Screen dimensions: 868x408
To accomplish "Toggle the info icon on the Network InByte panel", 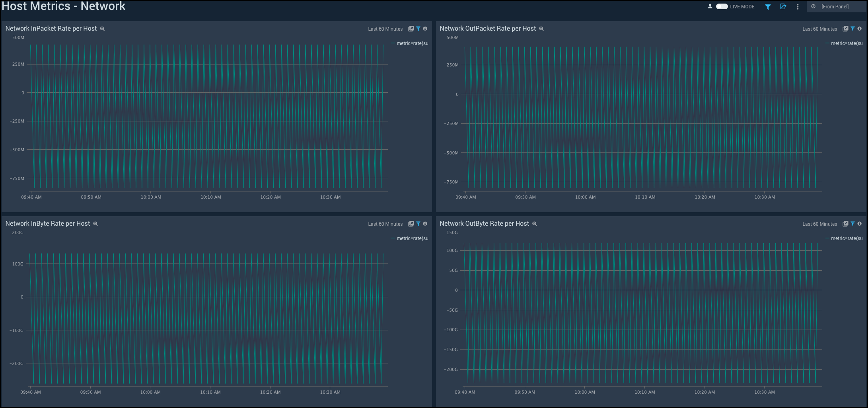I will tap(425, 223).
